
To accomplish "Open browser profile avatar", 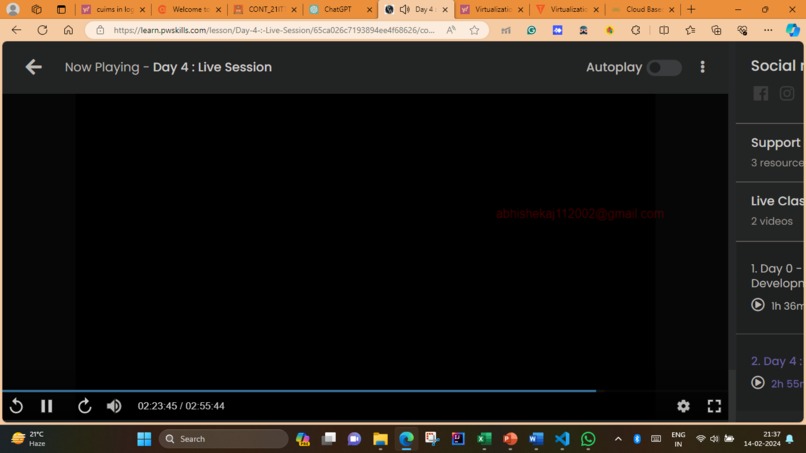I will coord(13,9).
